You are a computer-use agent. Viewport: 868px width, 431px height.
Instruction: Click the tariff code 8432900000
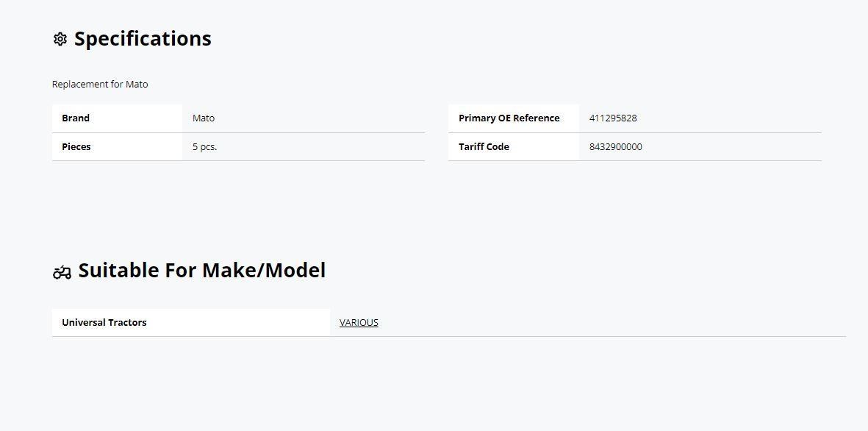pyautogui.click(x=616, y=147)
